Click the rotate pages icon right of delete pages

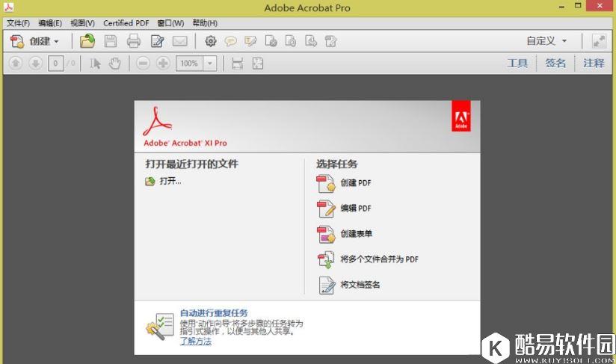pyautogui.click(x=291, y=41)
